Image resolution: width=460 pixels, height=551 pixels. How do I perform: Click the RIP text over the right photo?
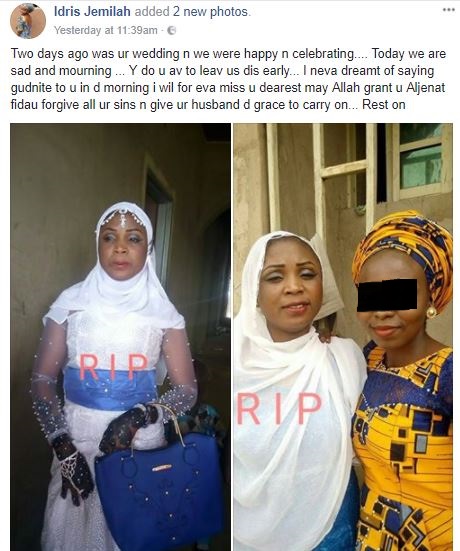(279, 409)
